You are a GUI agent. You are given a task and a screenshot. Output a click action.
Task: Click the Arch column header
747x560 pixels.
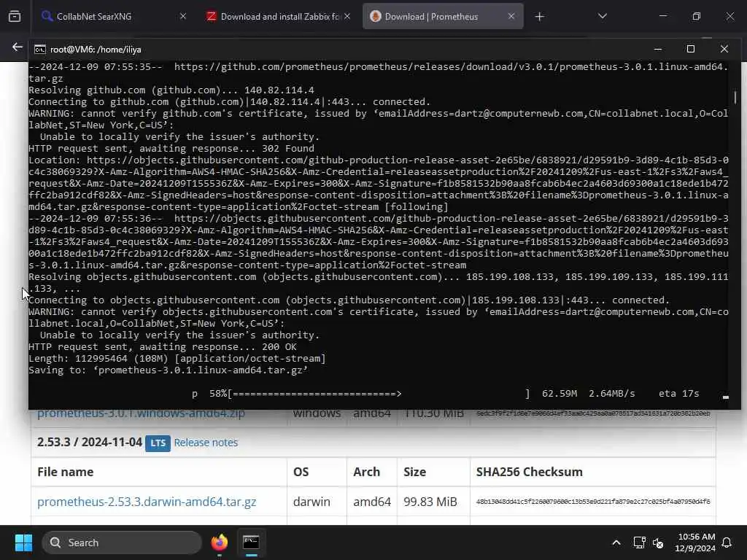366,472
